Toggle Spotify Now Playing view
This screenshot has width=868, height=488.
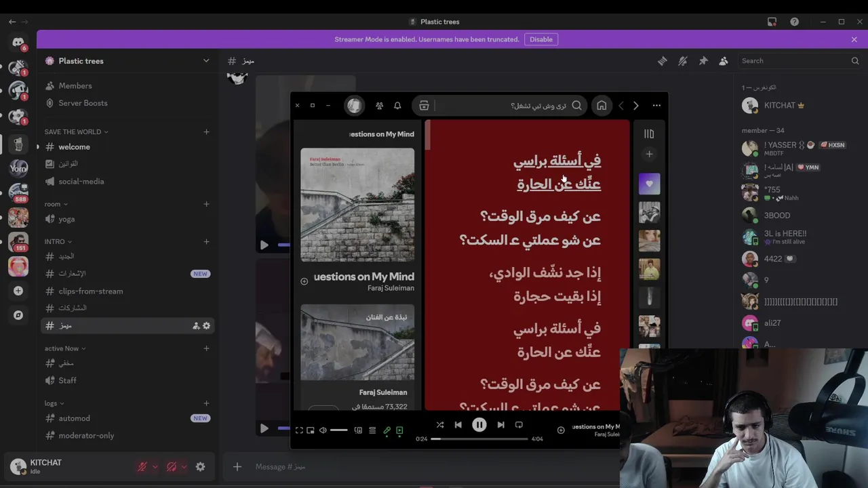click(x=399, y=430)
